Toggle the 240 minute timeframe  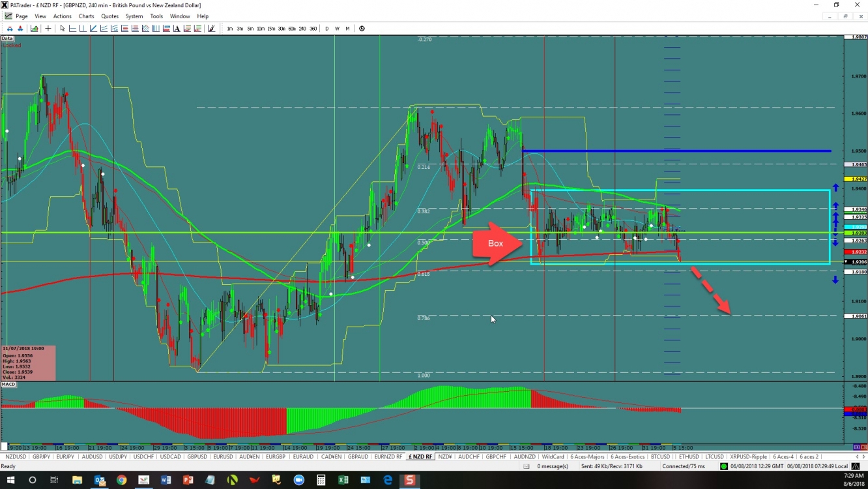[302, 29]
